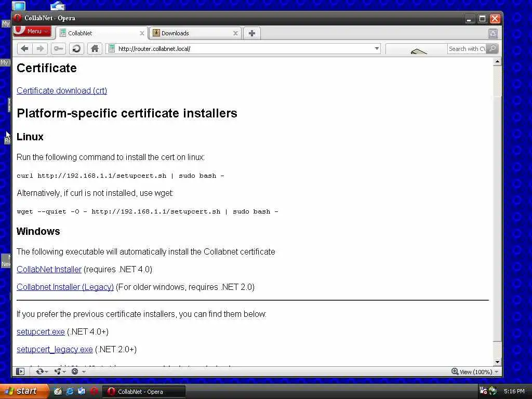Toggle the panels sidebar button in status bar
Screen dimensions: 532x399
(x=20, y=371)
